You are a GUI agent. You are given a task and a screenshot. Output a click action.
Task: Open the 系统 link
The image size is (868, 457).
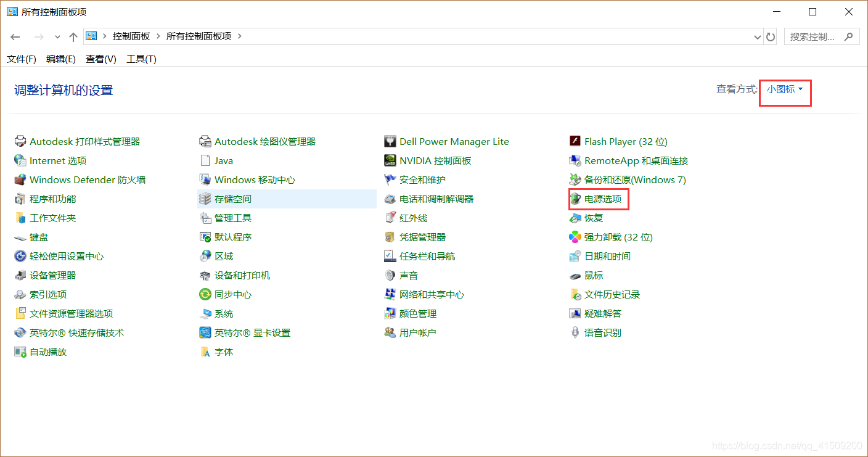[224, 313]
